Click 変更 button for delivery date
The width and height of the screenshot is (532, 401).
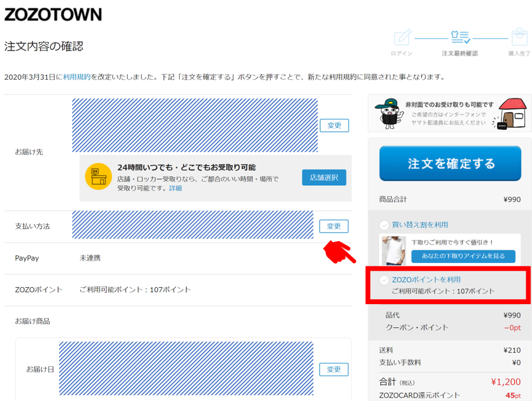tap(334, 369)
